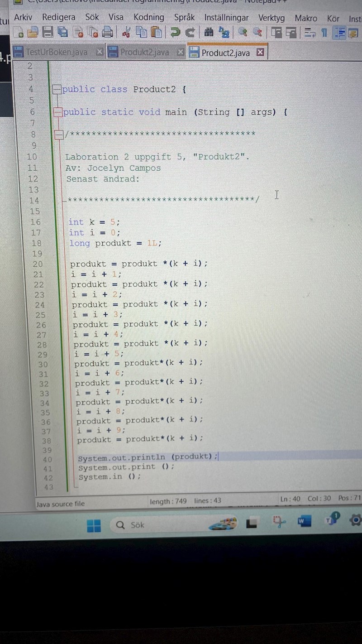Close the Produkt2.java tab
Image resolution: width=362 pixels, height=644 pixels.
180,52
